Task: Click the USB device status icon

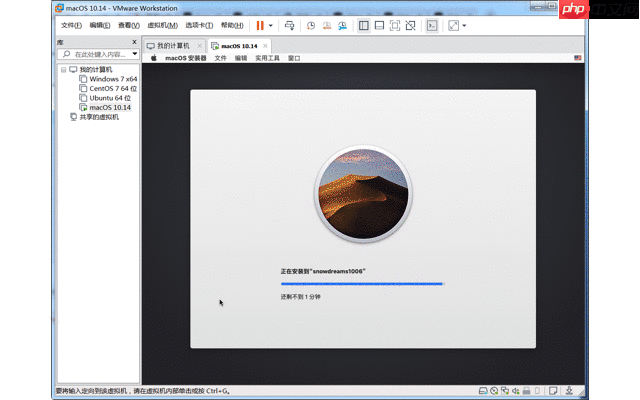Action: click(x=538, y=391)
